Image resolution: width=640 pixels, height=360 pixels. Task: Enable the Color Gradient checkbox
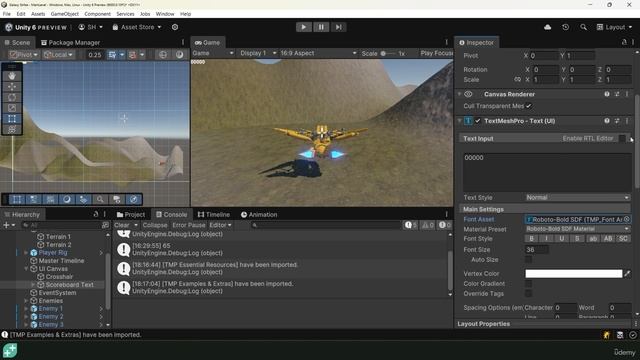[529, 284]
